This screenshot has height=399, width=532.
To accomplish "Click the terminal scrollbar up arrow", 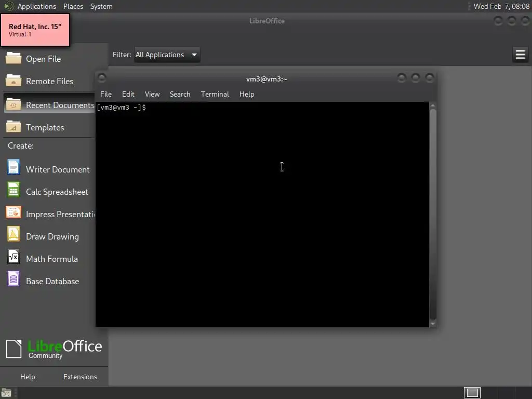I will click(x=433, y=105).
